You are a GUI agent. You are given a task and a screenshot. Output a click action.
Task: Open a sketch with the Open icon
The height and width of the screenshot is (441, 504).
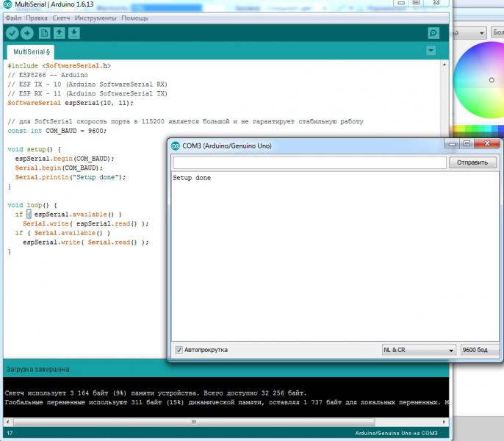59,33
